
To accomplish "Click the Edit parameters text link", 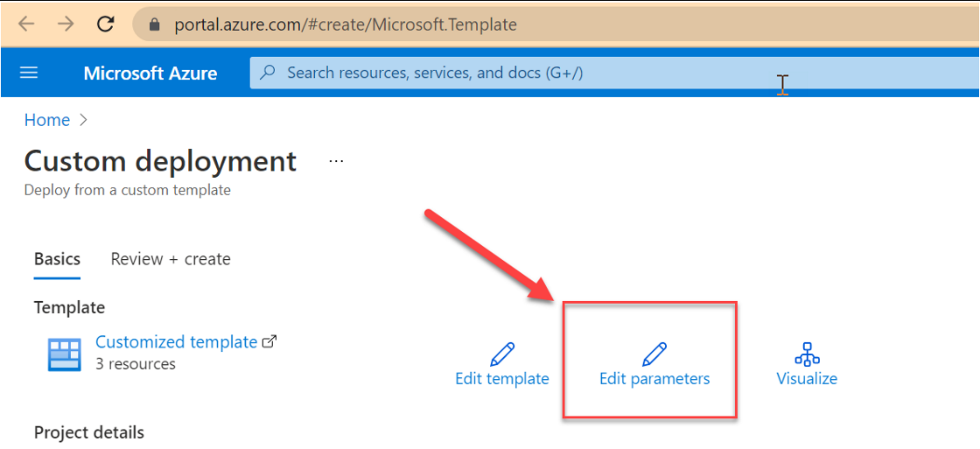I will pos(654,378).
